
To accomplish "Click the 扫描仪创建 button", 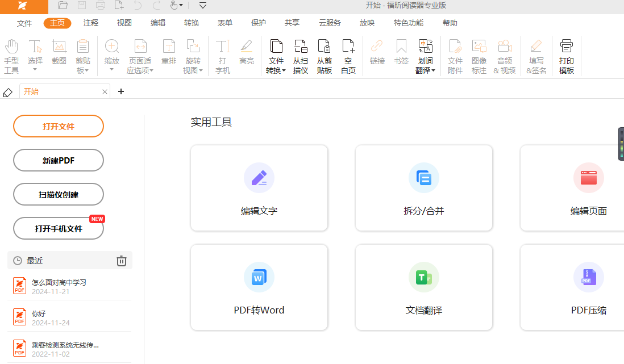I will (x=59, y=195).
